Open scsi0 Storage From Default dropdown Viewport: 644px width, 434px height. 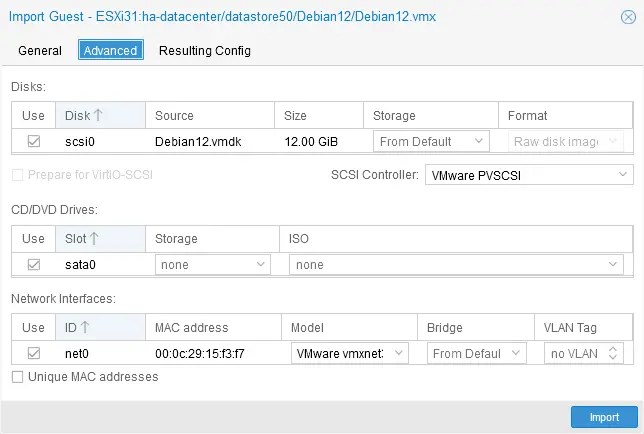[x=431, y=141]
